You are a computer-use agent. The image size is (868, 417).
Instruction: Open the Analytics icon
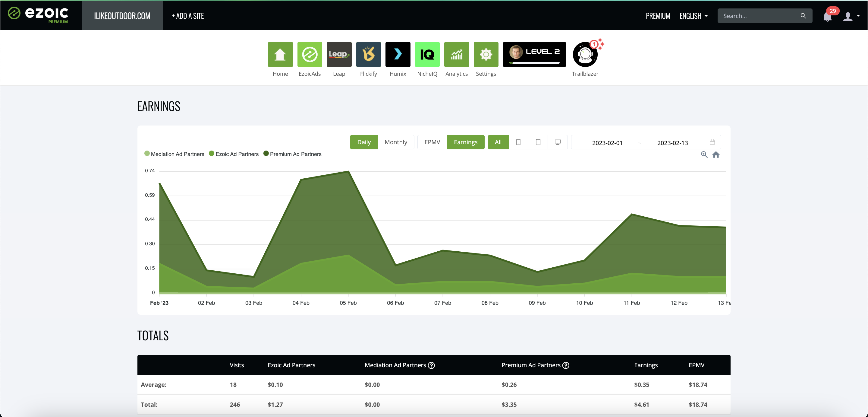[x=456, y=54]
